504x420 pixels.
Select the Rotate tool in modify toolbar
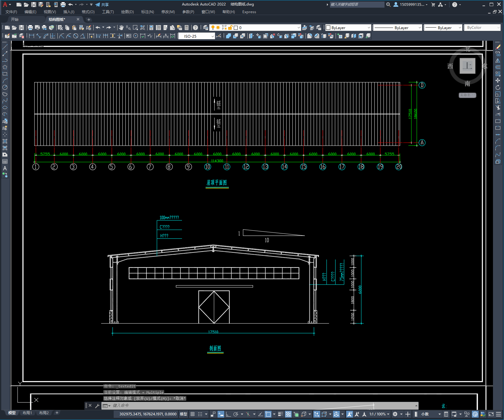click(x=498, y=87)
